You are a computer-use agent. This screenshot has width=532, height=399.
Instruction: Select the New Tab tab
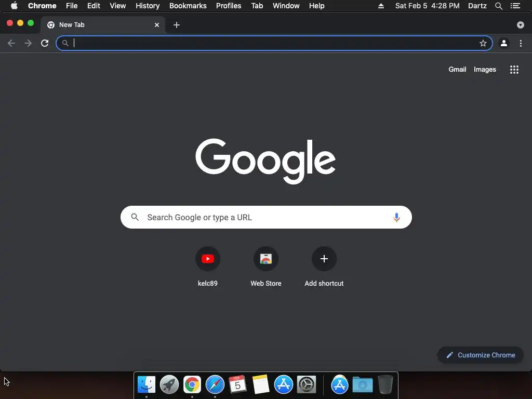point(103,25)
